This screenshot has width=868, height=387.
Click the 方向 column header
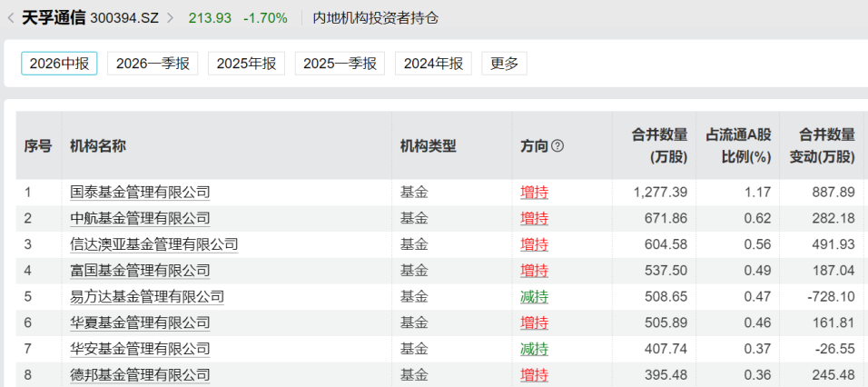(534, 146)
